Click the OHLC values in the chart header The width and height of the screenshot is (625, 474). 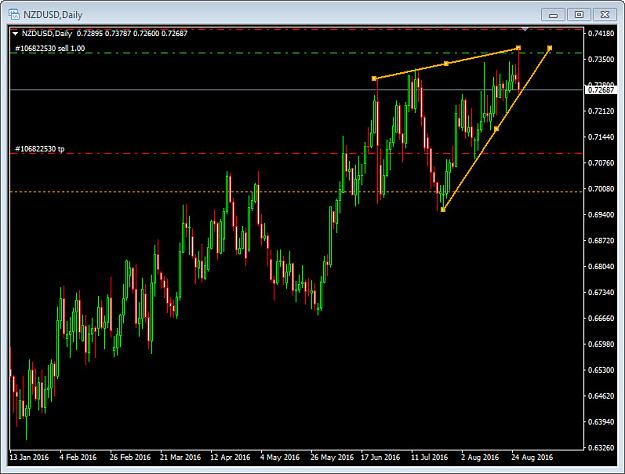(x=132, y=33)
